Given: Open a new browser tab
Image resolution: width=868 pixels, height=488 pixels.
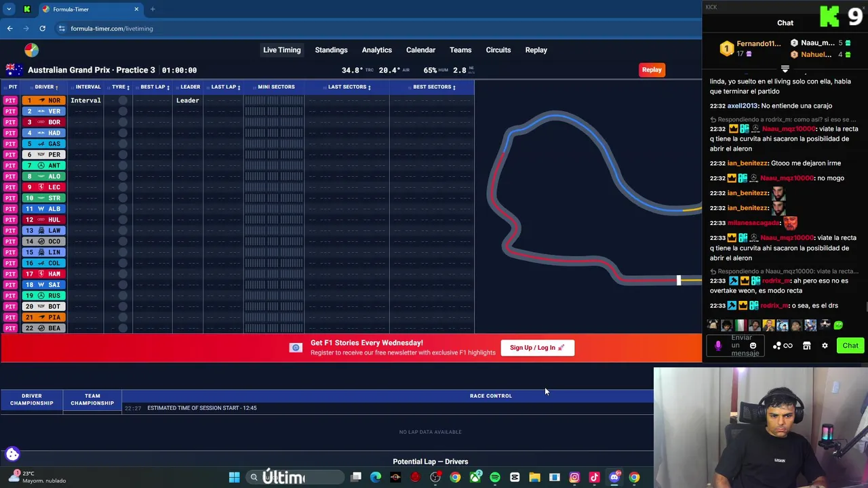Looking at the screenshot, I should pyautogui.click(x=153, y=9).
